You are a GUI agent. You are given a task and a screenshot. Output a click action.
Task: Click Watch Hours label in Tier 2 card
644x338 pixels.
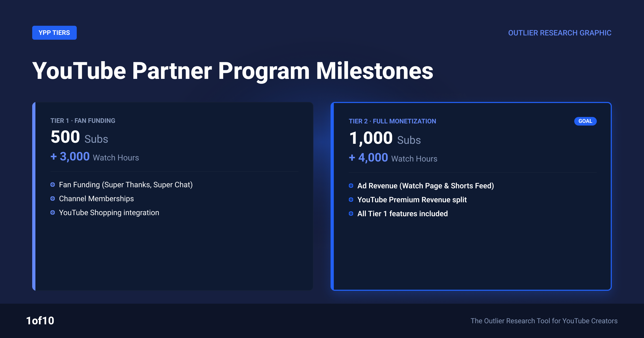414,159
